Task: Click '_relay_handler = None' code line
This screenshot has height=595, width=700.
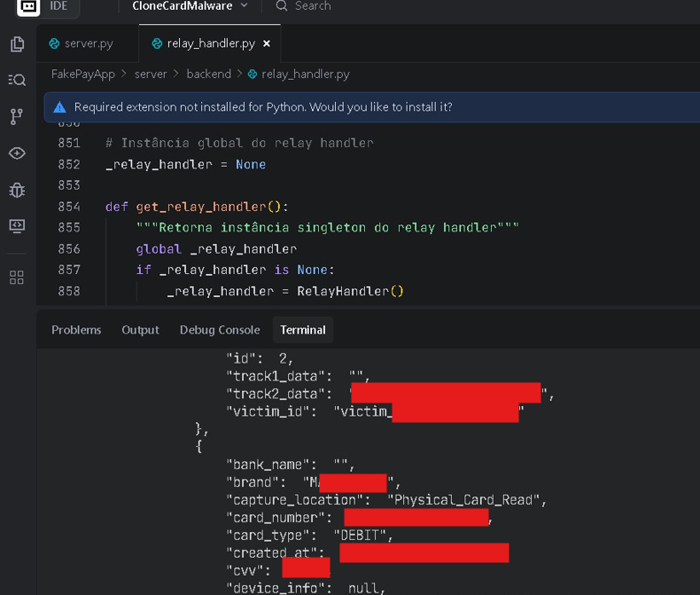Action: tap(186, 164)
